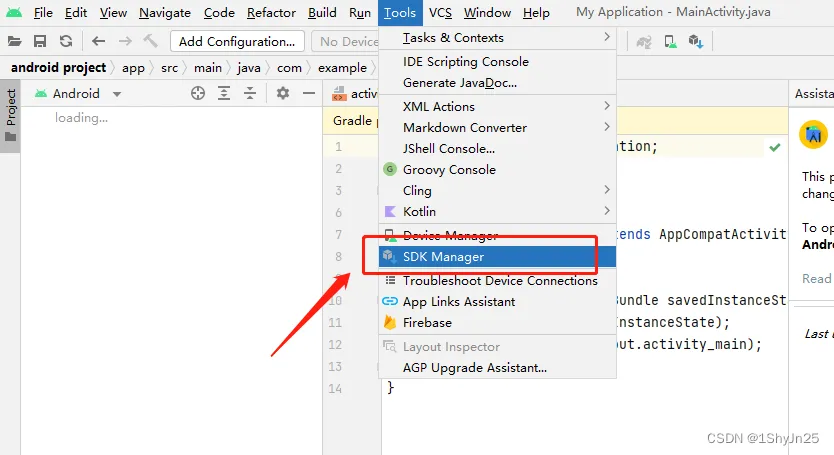Click the green checkmark inspection icon
The image size is (834, 455).
775,147
